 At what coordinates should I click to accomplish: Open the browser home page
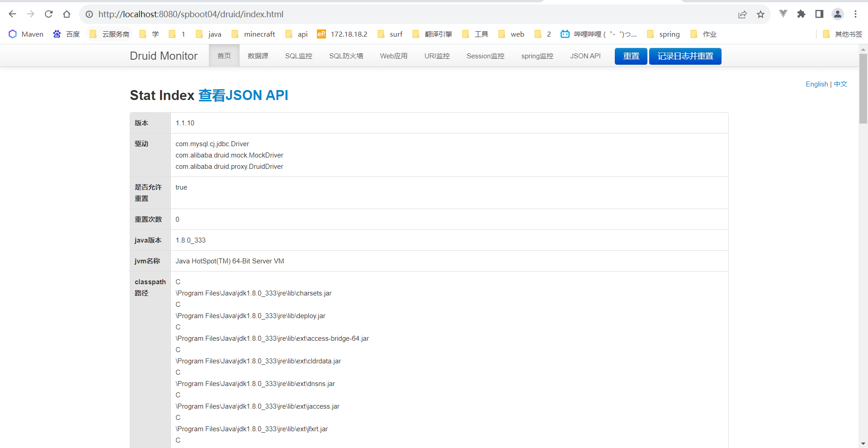click(67, 14)
